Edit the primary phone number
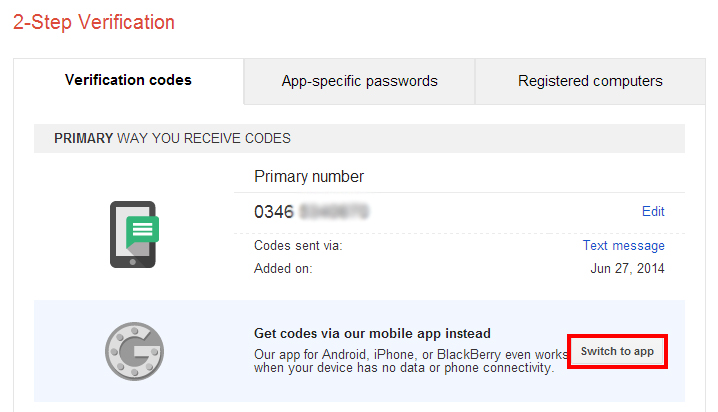Screen dimensions: 718x412 [653, 211]
